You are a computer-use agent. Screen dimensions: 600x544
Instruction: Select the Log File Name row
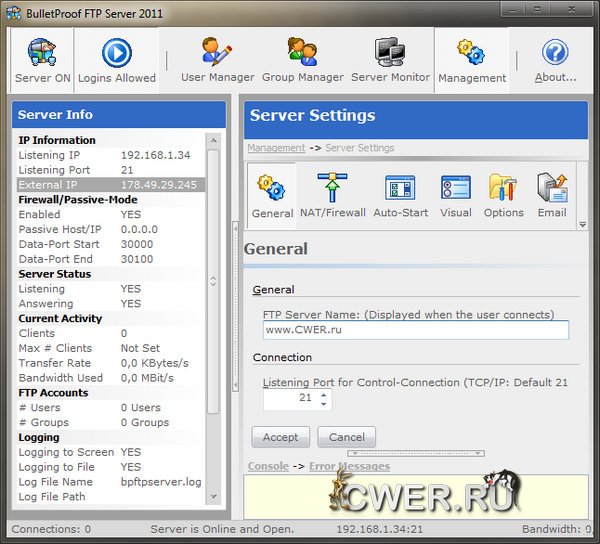pos(111,482)
